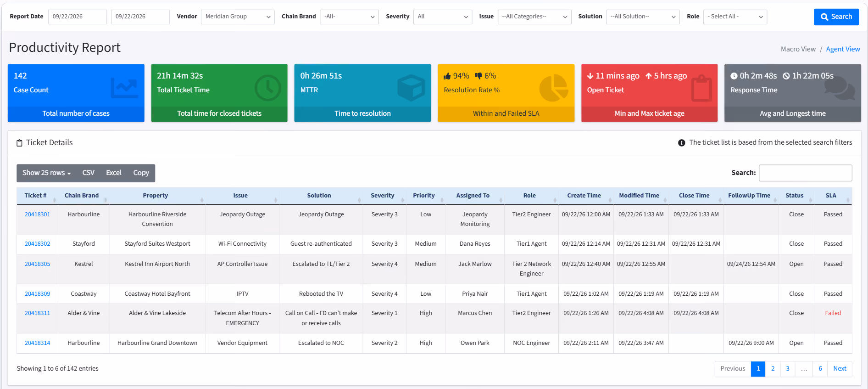Image resolution: width=868 pixels, height=389 pixels.
Task: Sort tickets by the SLA column
Action: pos(833,196)
